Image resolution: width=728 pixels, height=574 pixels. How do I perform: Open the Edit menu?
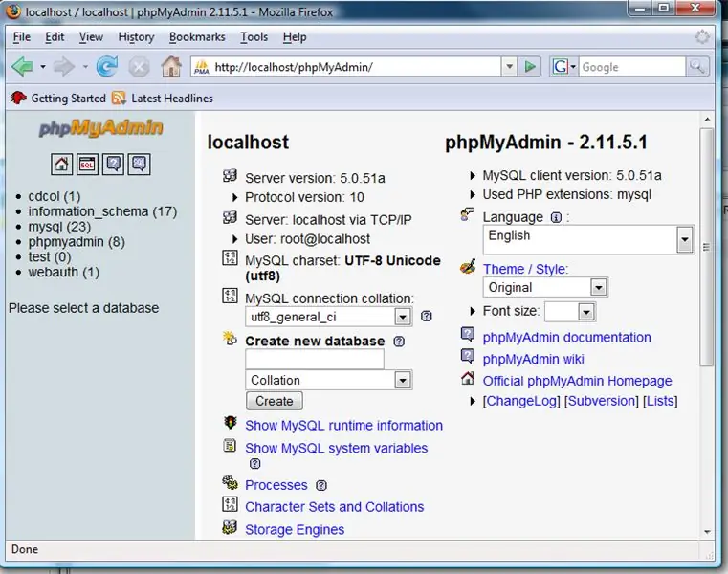(55, 36)
